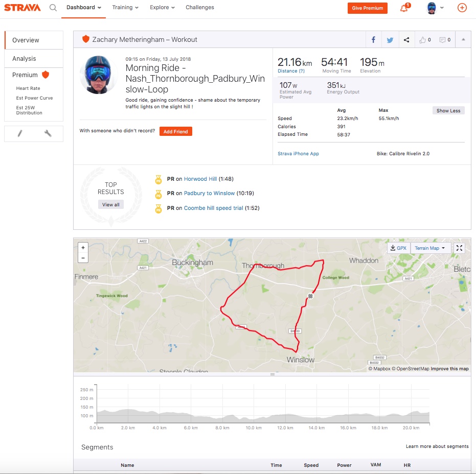
Task: Expand the map with the fullscreen icon
Action: coord(459,247)
